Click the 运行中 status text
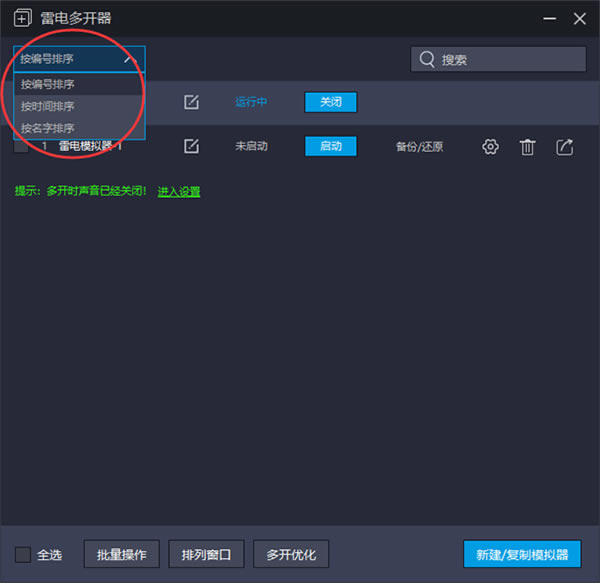This screenshot has width=600, height=583. (251, 102)
